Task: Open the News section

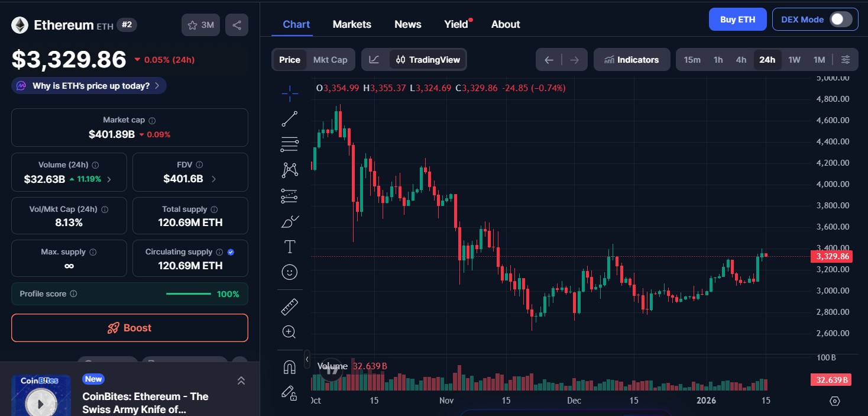Action: [x=407, y=24]
